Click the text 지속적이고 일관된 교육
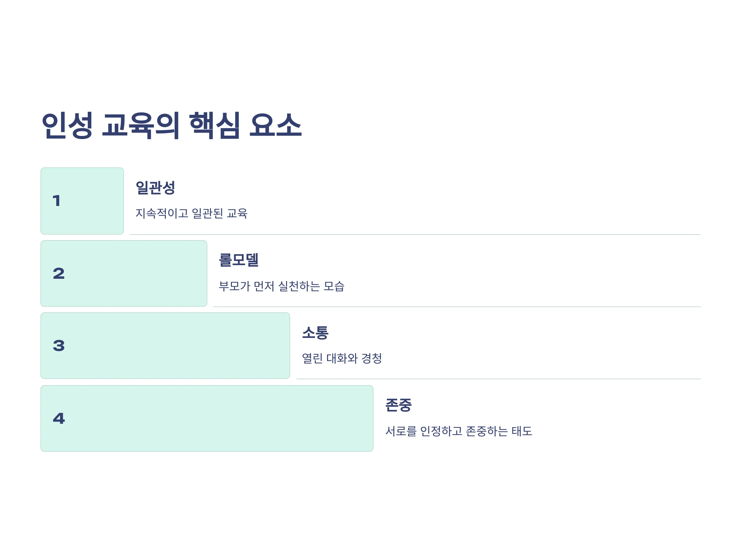The image size is (747, 560). (x=191, y=213)
